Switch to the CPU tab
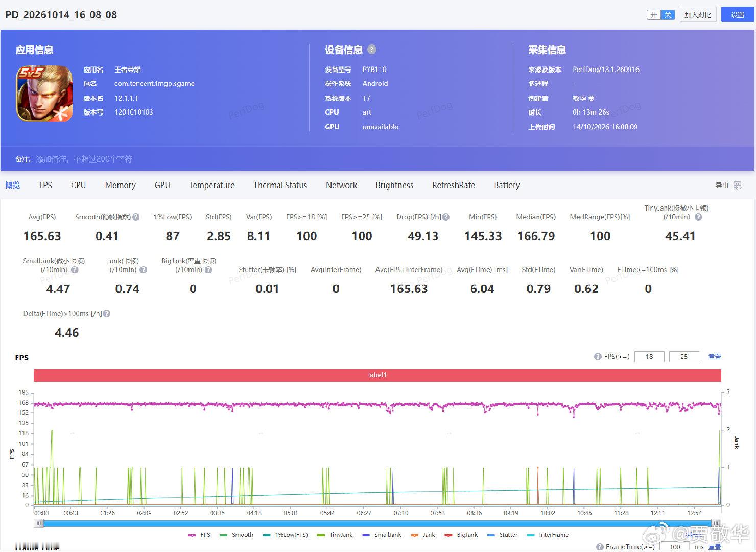 click(78, 185)
